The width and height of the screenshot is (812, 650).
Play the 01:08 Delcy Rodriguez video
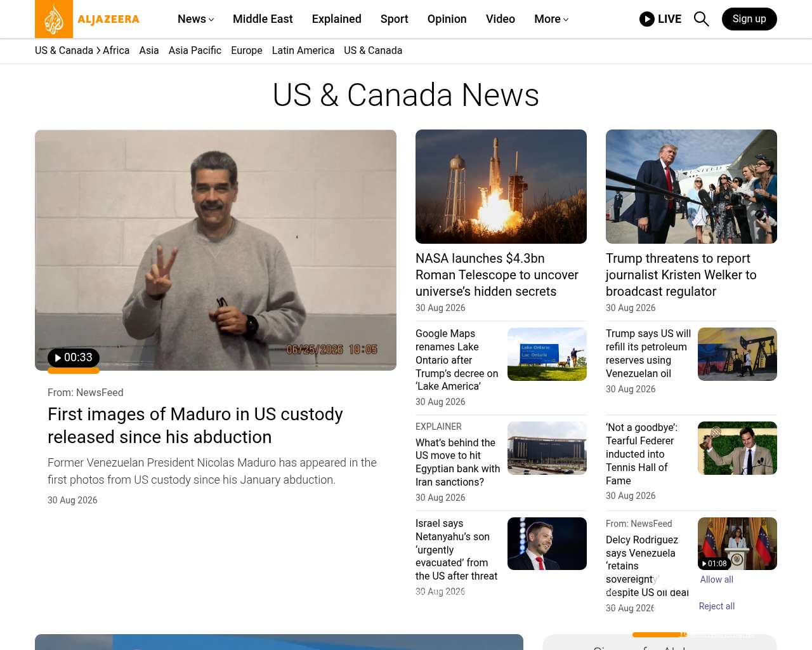click(x=714, y=564)
